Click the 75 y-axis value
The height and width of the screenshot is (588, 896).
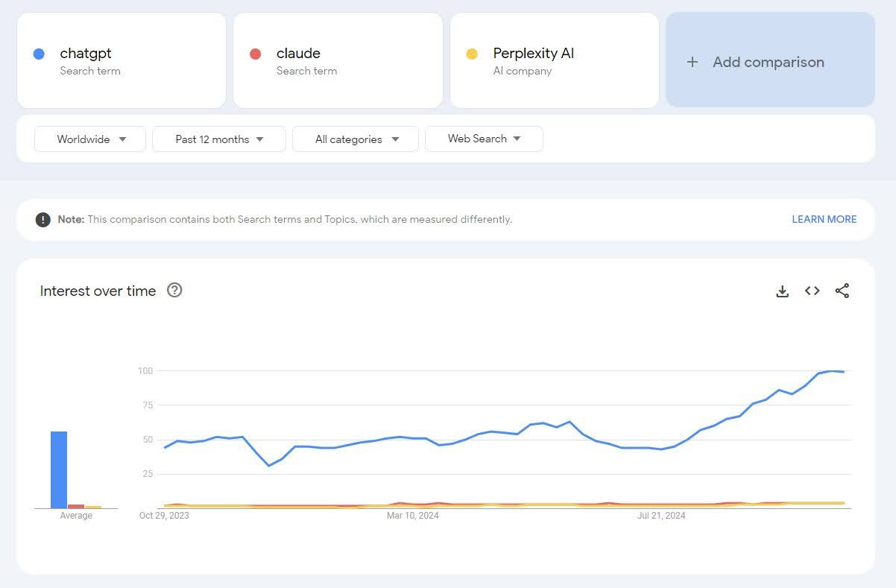tap(148, 405)
